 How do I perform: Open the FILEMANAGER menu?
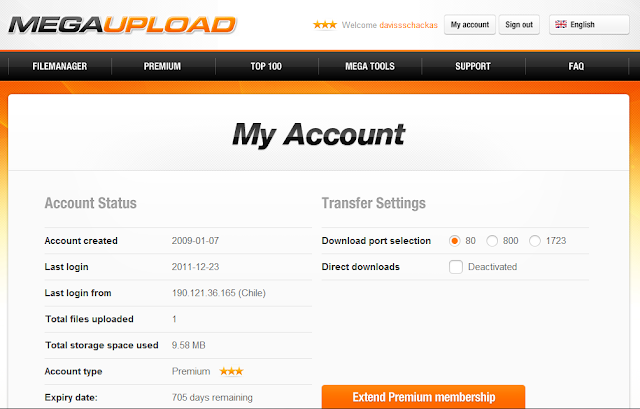(60, 66)
